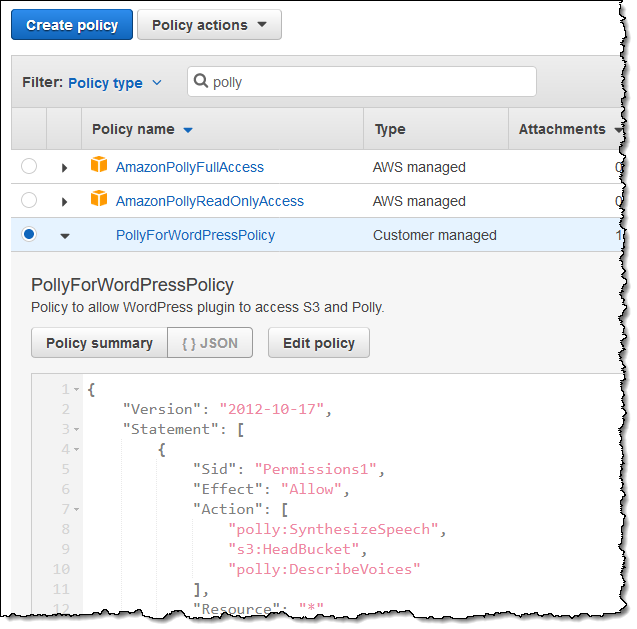Select the AmazonPollyFullAccess radio button
The height and width of the screenshot is (629, 637).
[x=29, y=167]
